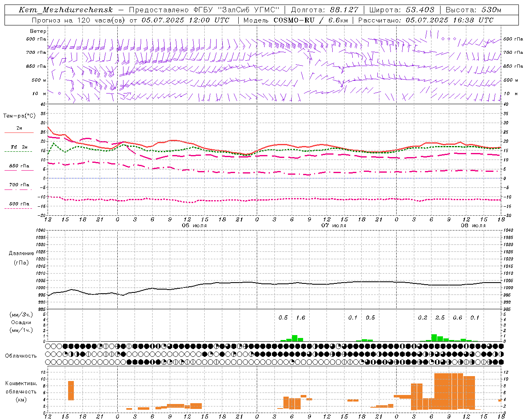Click the Тем-ра(°C) panel label
Viewport: 525px width, 420px height.
[19, 116]
